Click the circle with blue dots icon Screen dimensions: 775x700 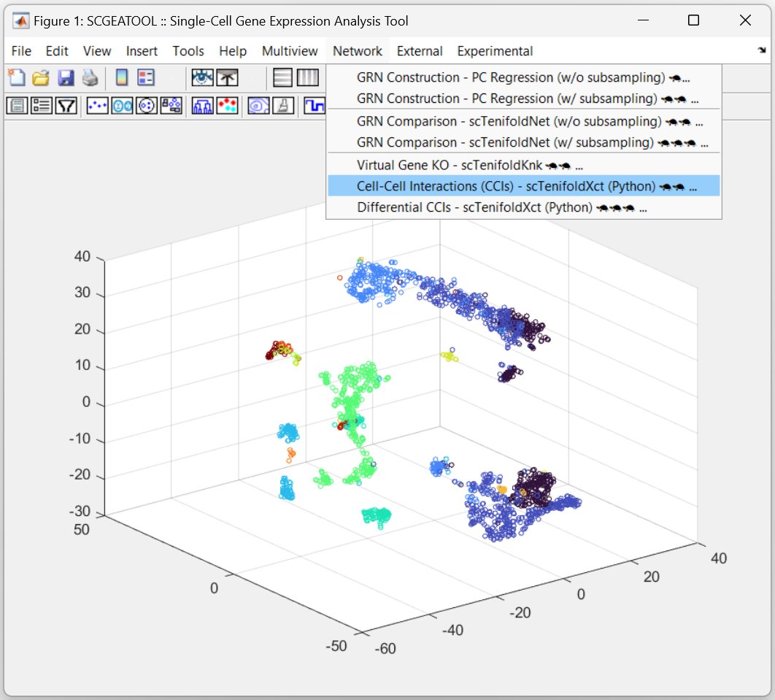coord(147,106)
